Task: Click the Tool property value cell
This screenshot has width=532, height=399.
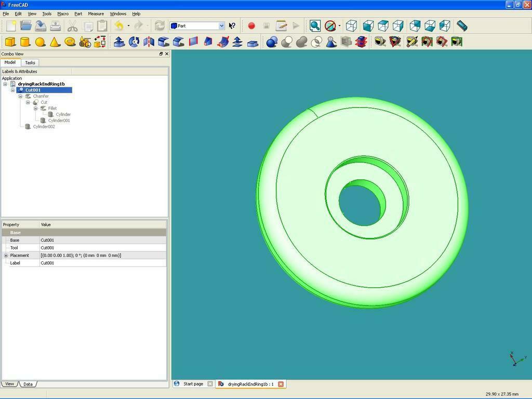Action: point(103,248)
